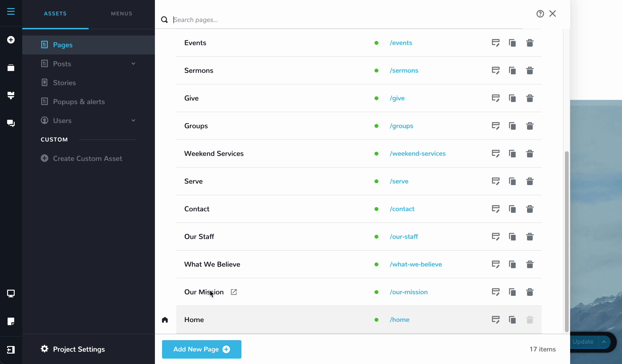Click the add asset plus icon in sidebar
Screen dimensions: 622x364
click(x=11, y=40)
